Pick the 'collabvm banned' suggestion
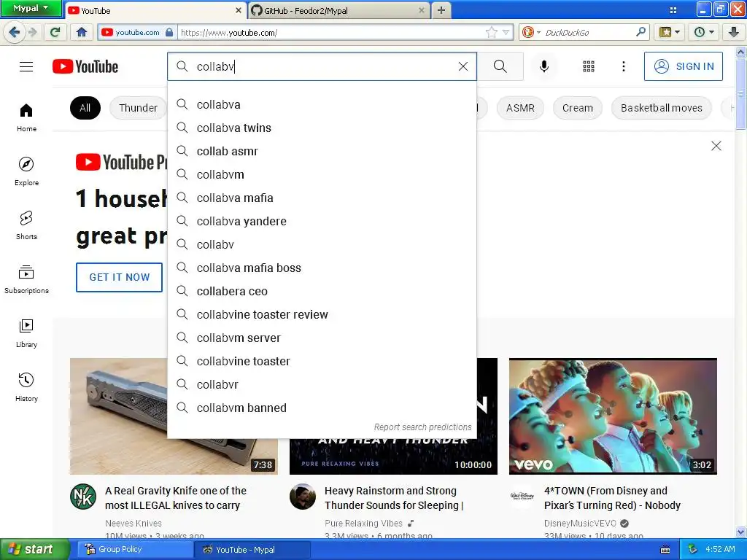This screenshot has height=560, width=747. (322, 408)
